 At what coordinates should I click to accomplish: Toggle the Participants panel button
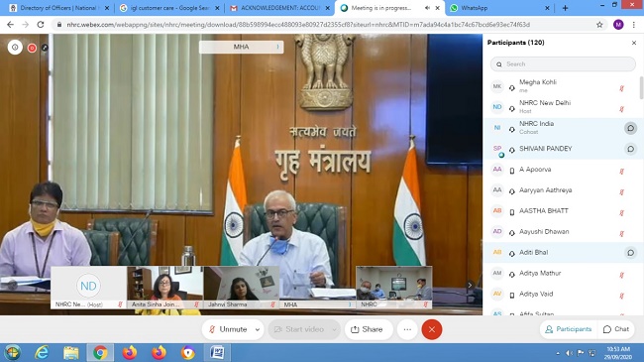pos(568,329)
